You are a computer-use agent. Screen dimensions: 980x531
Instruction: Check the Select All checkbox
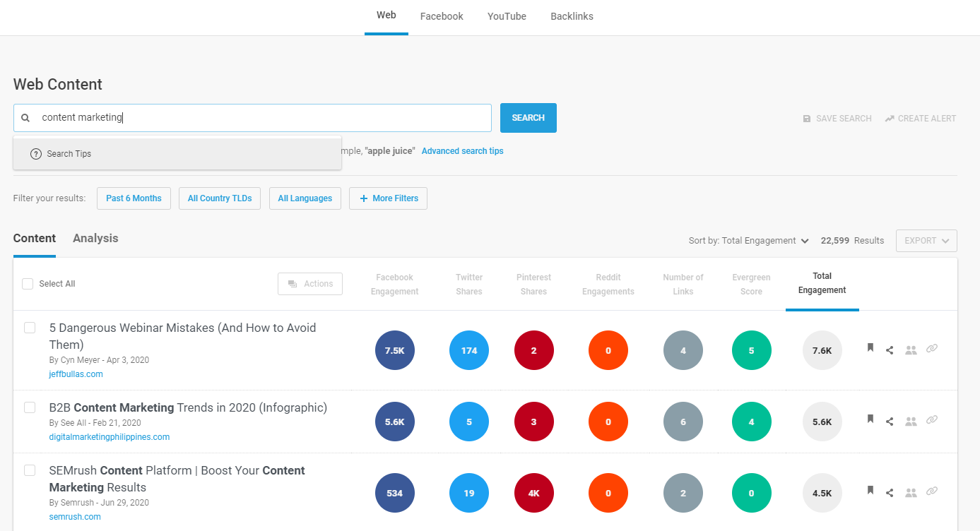click(28, 284)
